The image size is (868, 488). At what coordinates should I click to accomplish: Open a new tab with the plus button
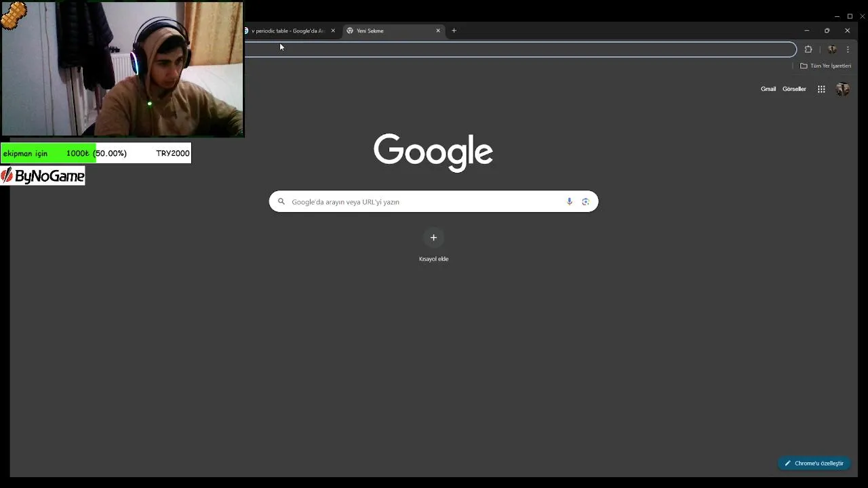tap(454, 30)
